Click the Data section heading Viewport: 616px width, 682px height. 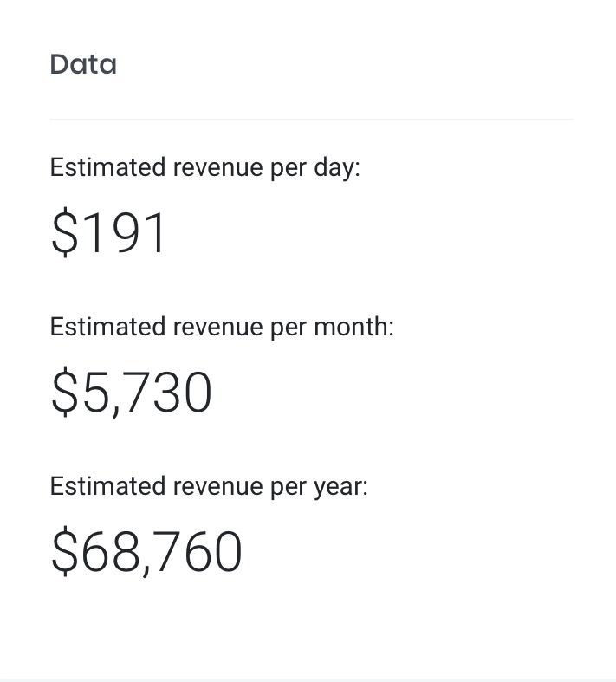point(83,64)
